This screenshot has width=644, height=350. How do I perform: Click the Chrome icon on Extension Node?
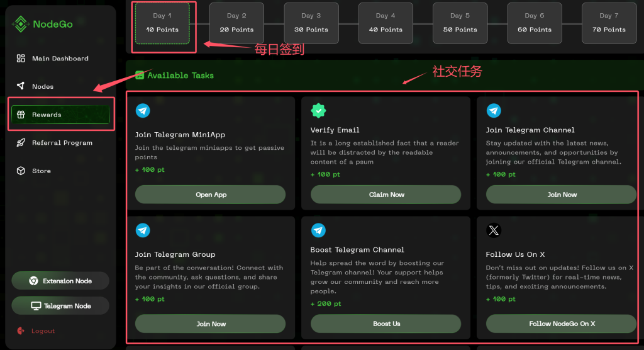(34, 281)
